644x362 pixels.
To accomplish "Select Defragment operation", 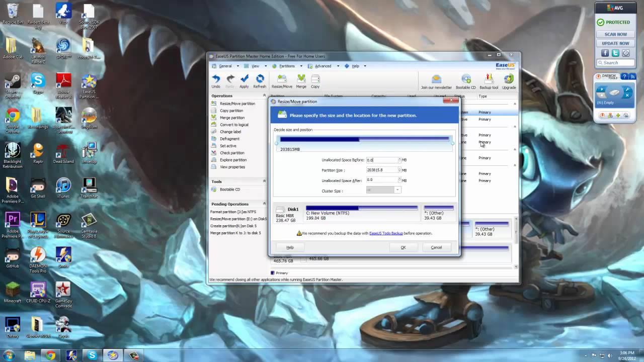I will coord(229,139).
